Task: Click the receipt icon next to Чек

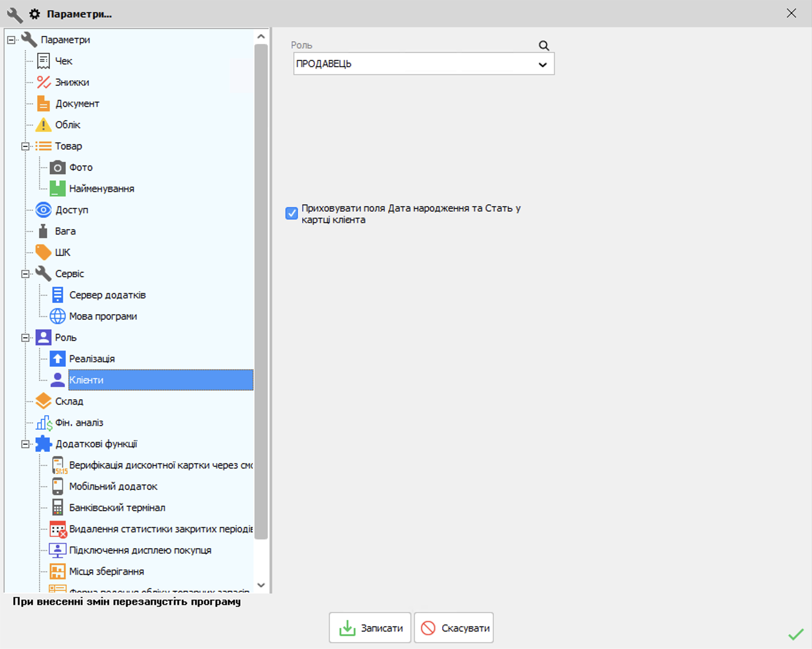Action: click(x=43, y=61)
